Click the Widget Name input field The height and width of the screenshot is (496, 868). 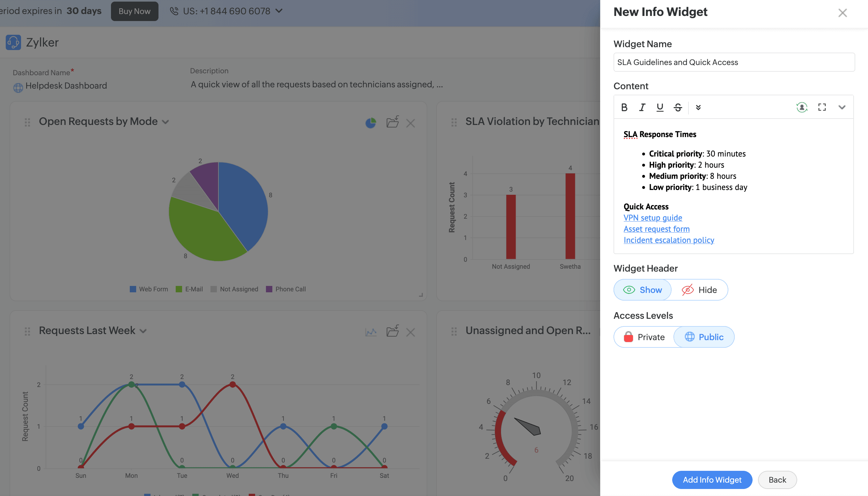pyautogui.click(x=734, y=62)
